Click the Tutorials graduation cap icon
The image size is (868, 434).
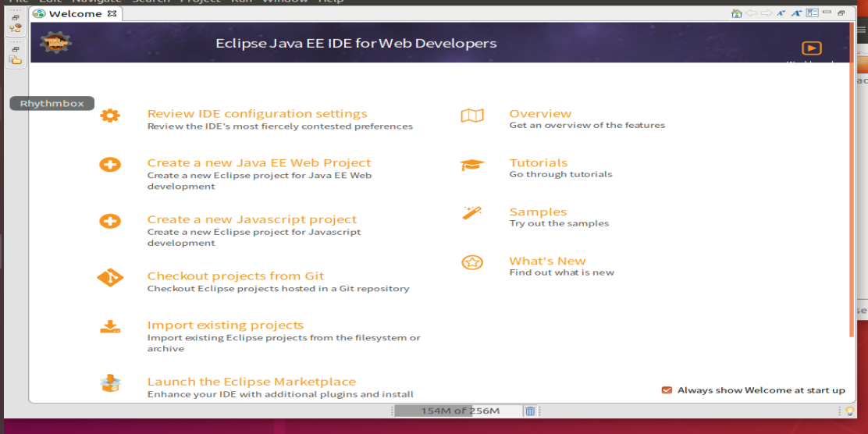pos(472,165)
